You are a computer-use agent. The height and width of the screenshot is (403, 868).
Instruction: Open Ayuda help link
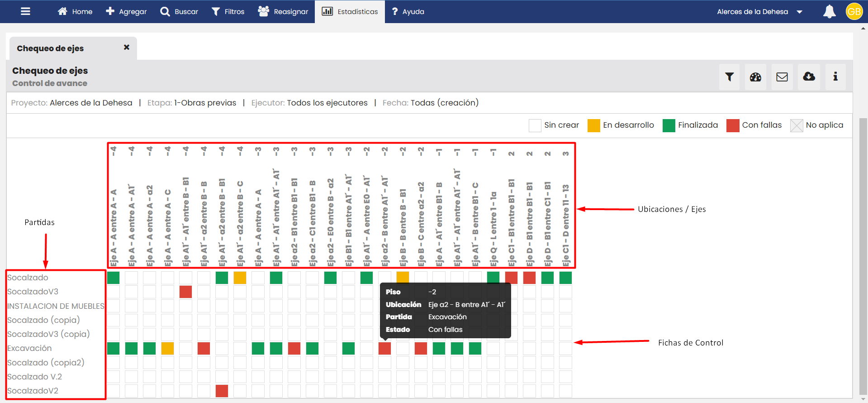coord(408,12)
